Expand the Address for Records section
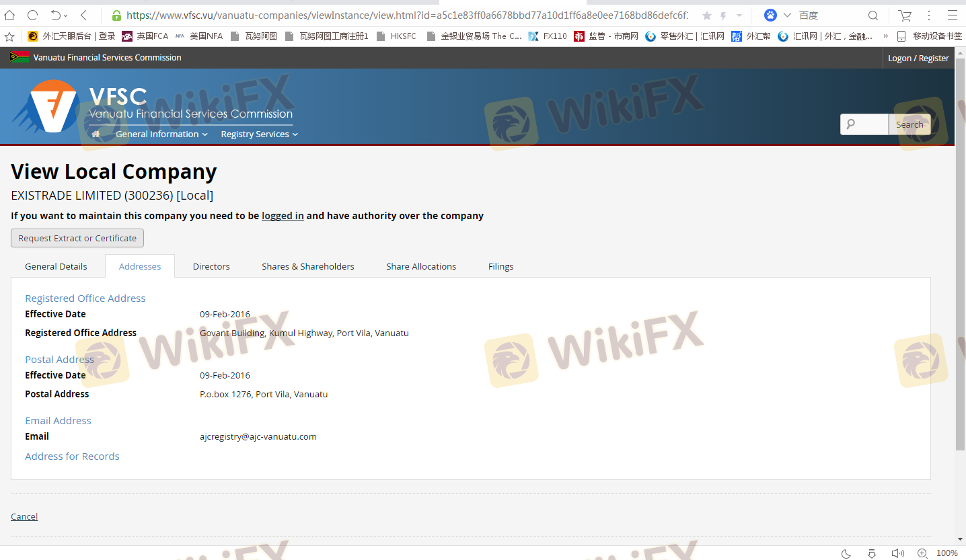 [72, 456]
